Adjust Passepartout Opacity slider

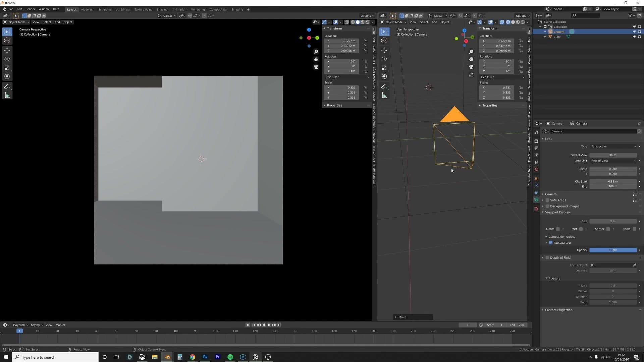point(613,250)
